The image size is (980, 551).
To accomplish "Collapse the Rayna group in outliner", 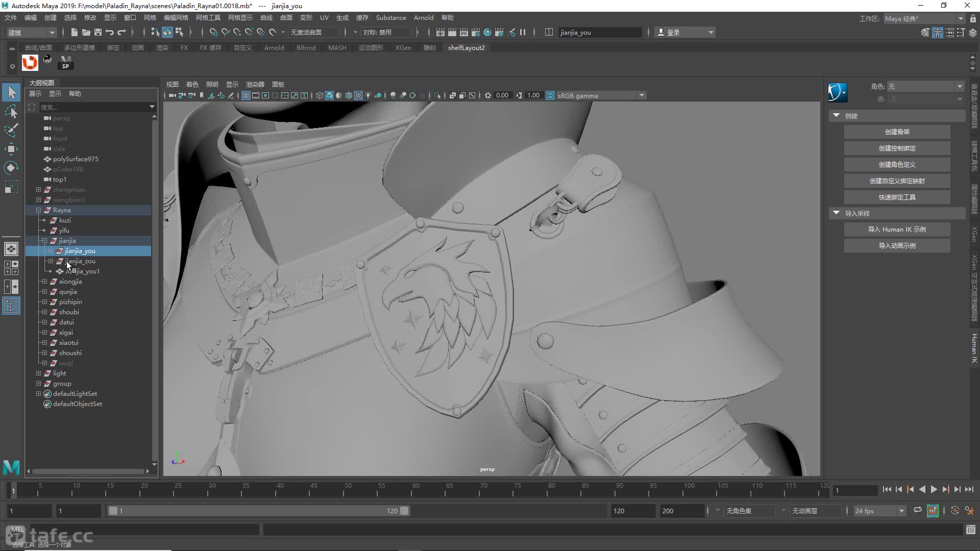I will tap(38, 210).
